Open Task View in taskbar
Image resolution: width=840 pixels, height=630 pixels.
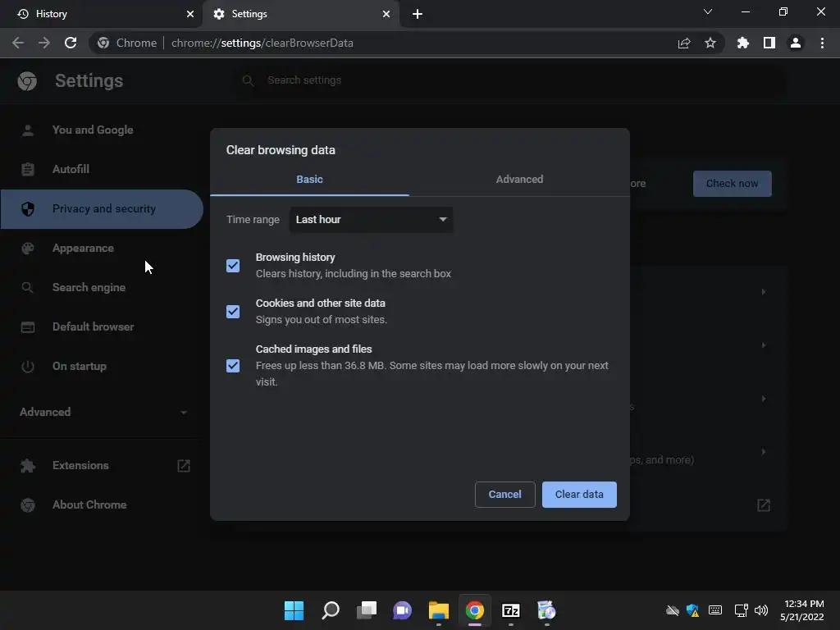click(x=367, y=610)
